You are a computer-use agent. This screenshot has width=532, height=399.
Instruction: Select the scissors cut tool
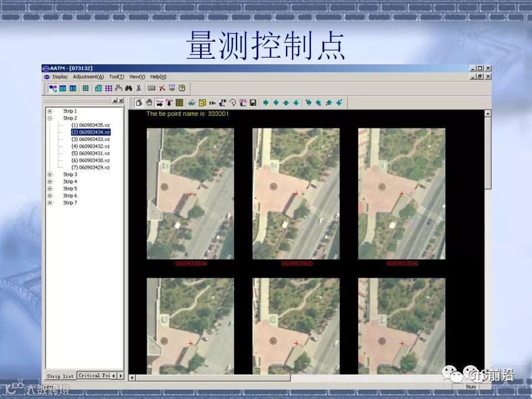click(x=139, y=89)
